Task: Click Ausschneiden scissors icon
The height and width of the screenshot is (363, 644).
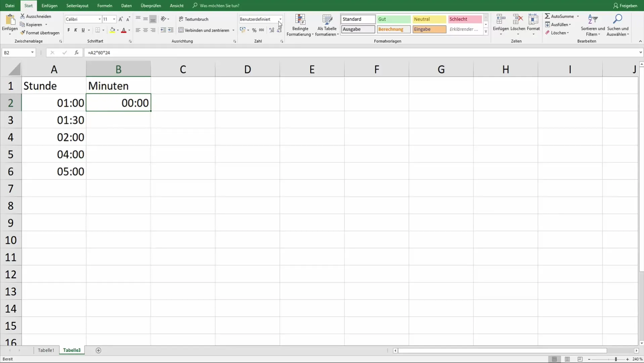Action: 22,16
